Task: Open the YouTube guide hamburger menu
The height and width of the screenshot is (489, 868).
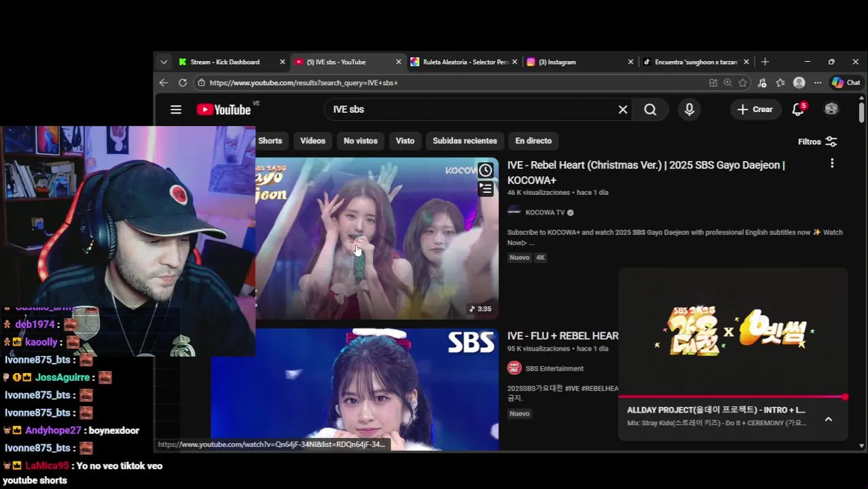Action: pos(176,109)
